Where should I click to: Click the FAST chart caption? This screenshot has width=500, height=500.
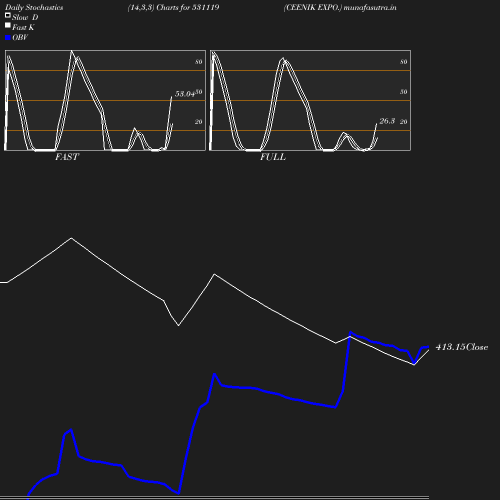[x=67, y=157]
